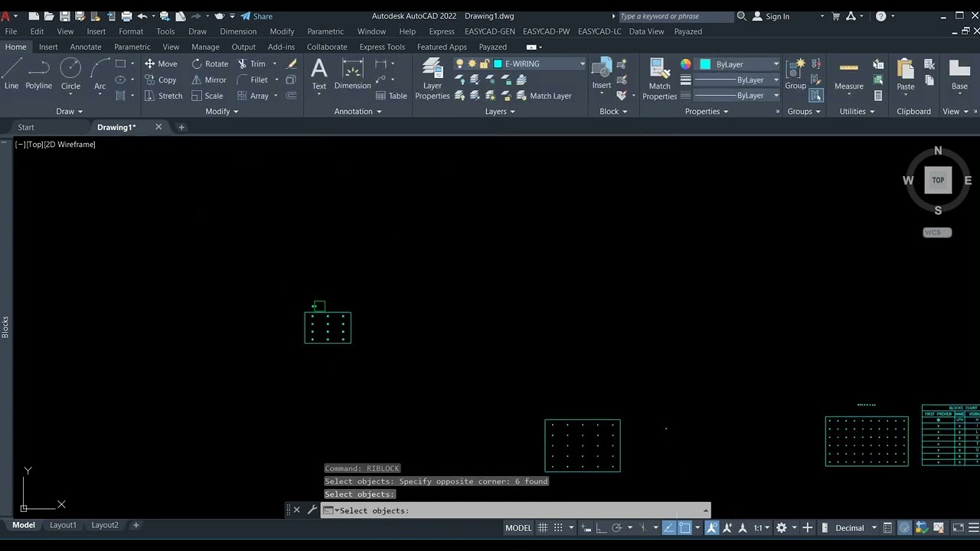Open the ByLayer lineweight dropdown
Image resolution: width=980 pixels, height=551 pixels.
776,80
